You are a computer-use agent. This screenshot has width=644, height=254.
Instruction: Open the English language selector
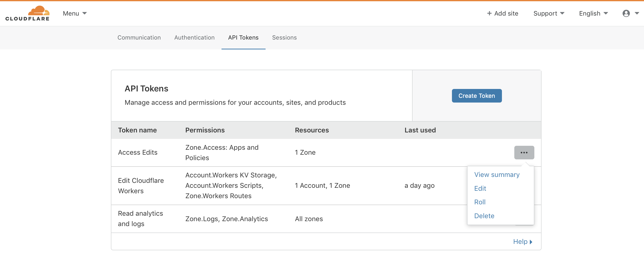point(593,14)
